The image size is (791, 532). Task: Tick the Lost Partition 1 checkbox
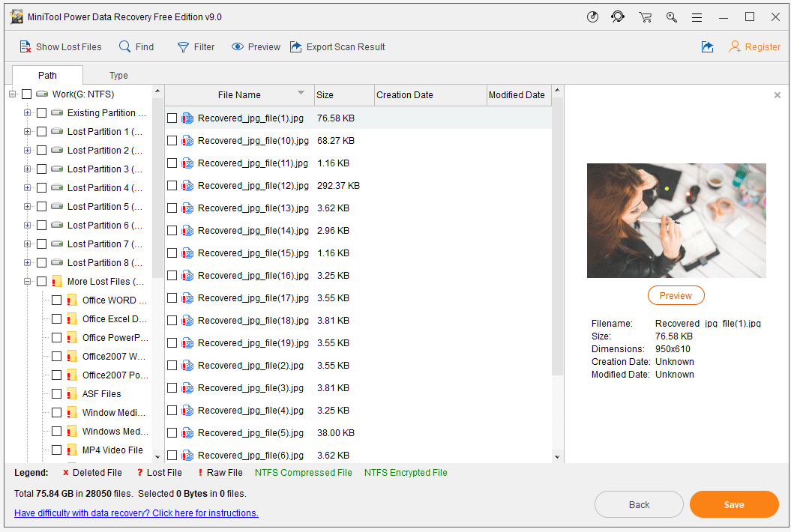pos(42,132)
